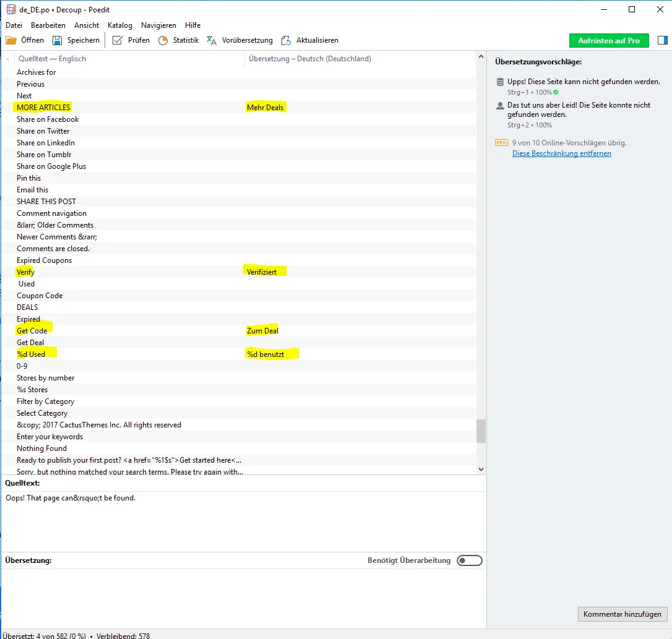This screenshot has width=672, height=639.
Task: Select the 'Enter your keywords' row
Action: coord(239,436)
